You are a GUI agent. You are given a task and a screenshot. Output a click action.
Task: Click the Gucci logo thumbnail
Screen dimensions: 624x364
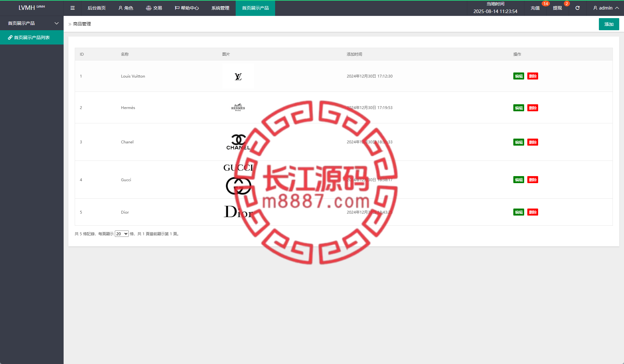238,179
